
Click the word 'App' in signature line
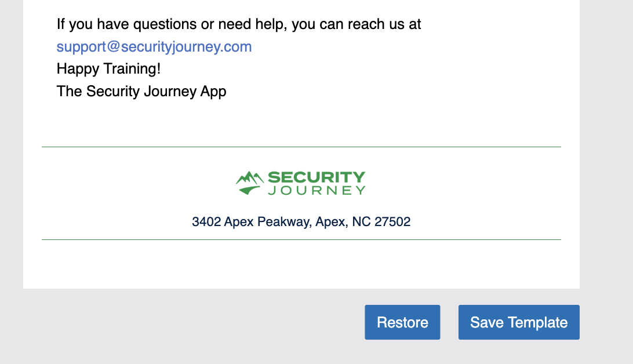213,91
